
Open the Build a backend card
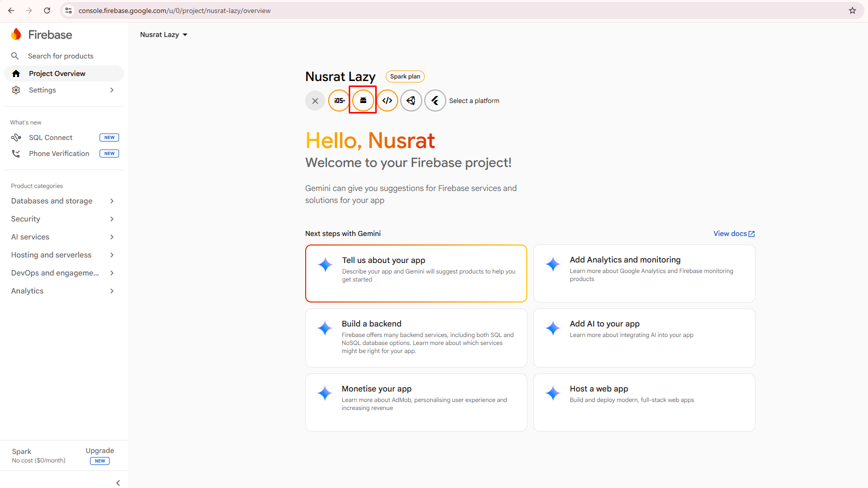[416, 338]
